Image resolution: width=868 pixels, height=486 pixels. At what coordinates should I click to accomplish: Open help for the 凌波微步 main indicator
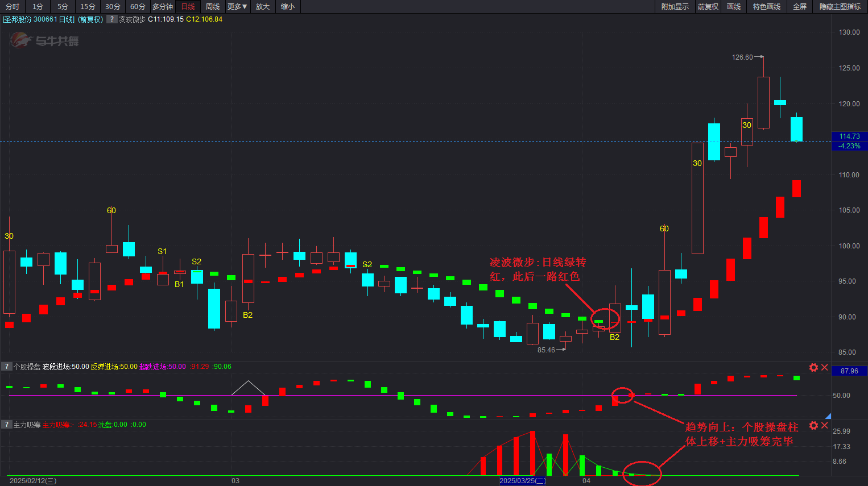coord(112,19)
